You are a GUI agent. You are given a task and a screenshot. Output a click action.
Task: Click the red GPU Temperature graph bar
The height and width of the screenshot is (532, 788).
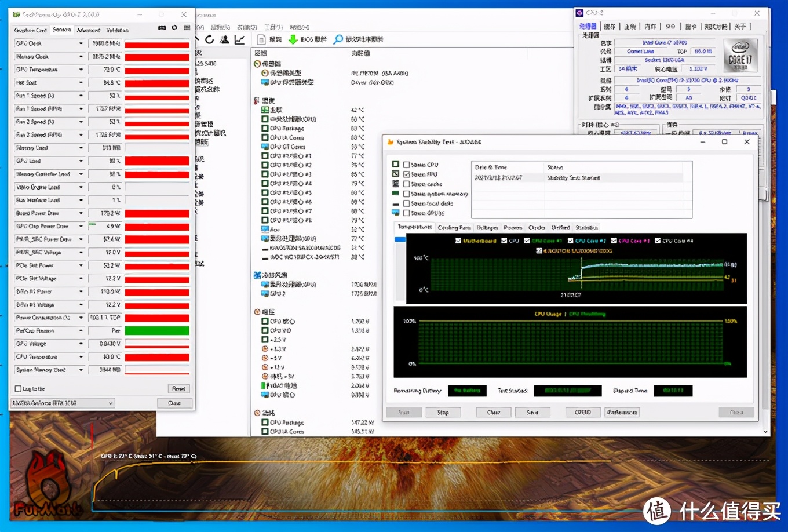tap(157, 70)
